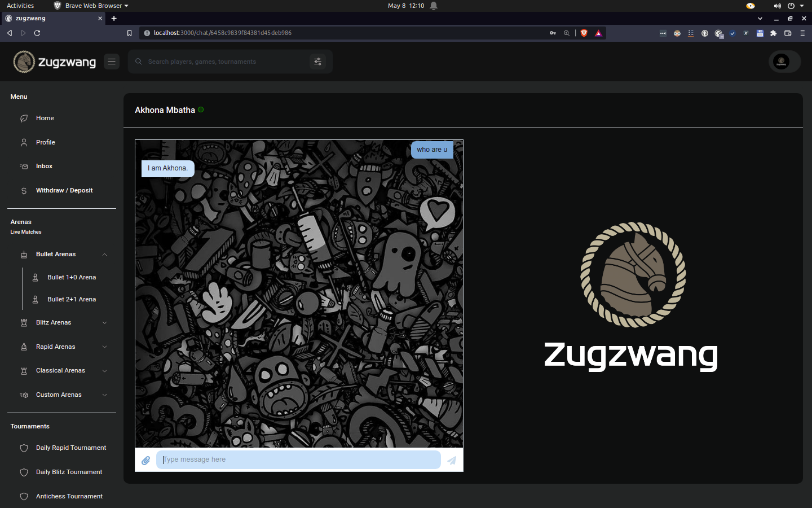Image resolution: width=812 pixels, height=508 pixels.
Task: Open a new browser tab
Action: pyautogui.click(x=114, y=18)
